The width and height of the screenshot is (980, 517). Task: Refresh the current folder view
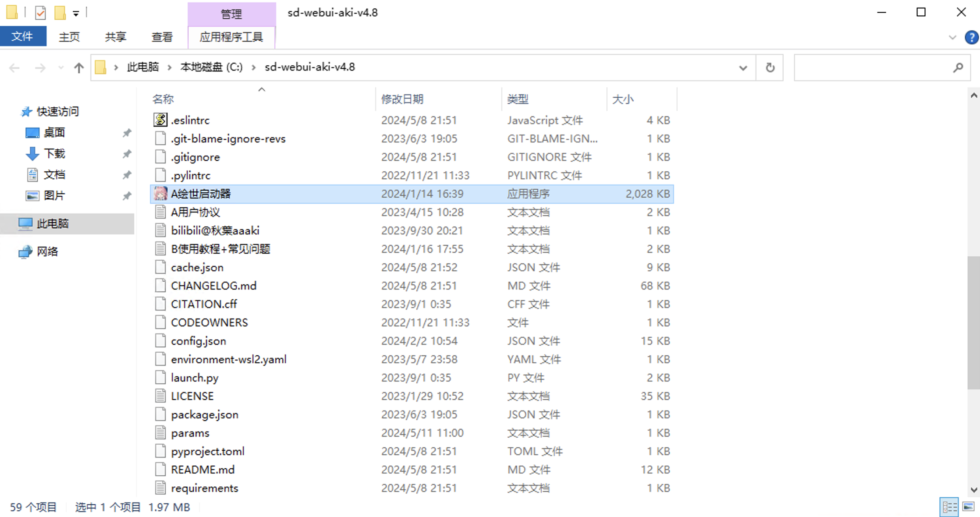coord(770,67)
